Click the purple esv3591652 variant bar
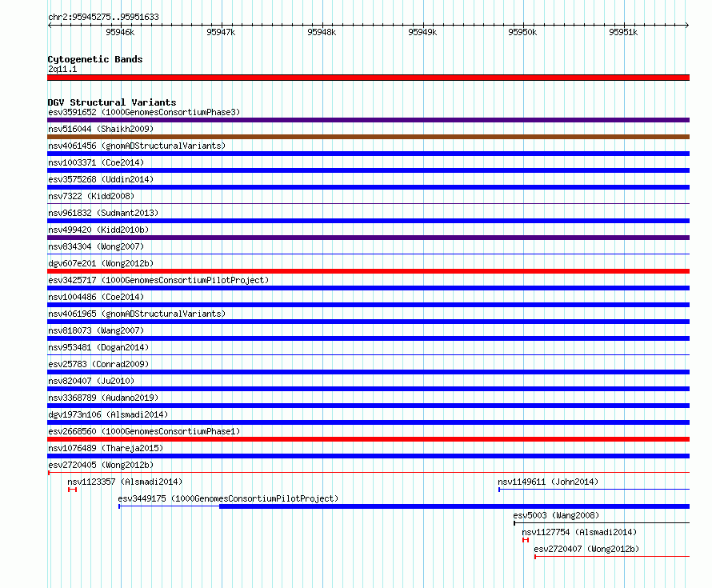 click(368, 120)
